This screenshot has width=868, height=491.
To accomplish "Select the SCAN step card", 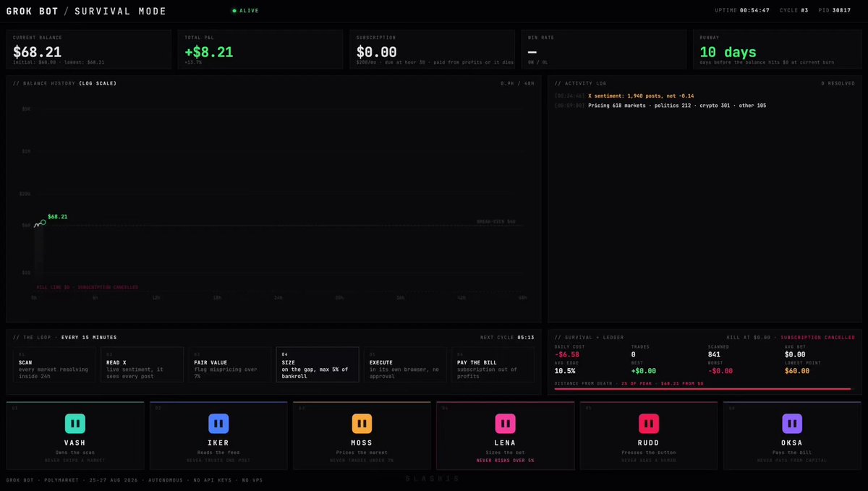I will tap(54, 364).
